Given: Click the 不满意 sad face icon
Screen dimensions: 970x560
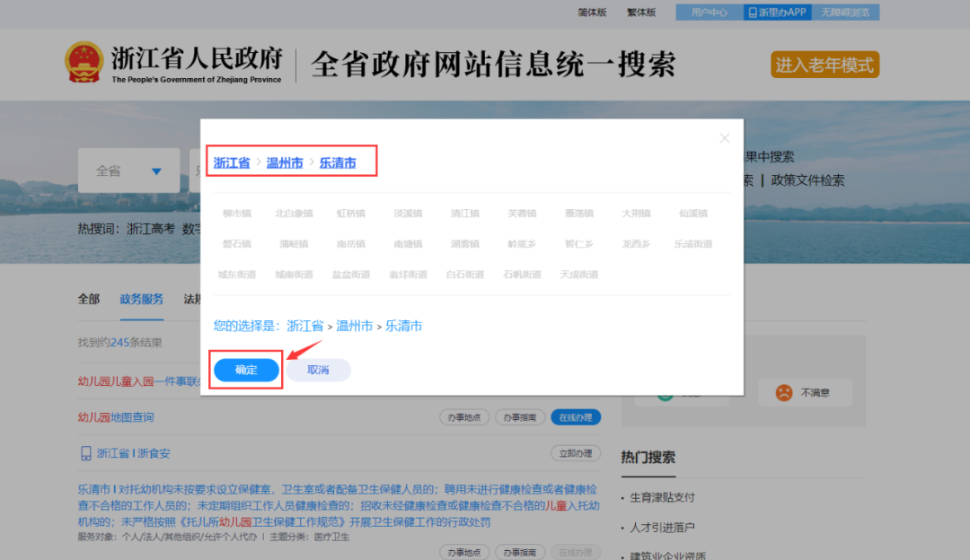Looking at the screenshot, I should coord(784,392).
